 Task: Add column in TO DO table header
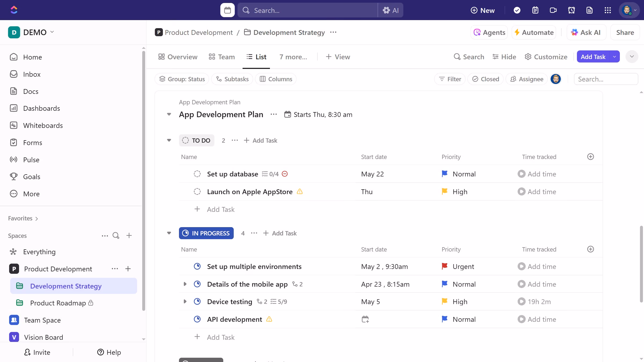pyautogui.click(x=590, y=157)
